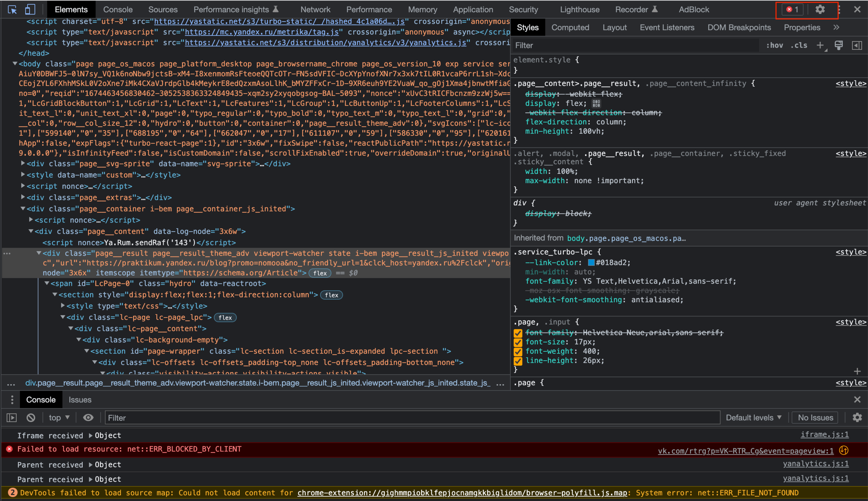
Task: Click the clear console icon
Action: 31,418
